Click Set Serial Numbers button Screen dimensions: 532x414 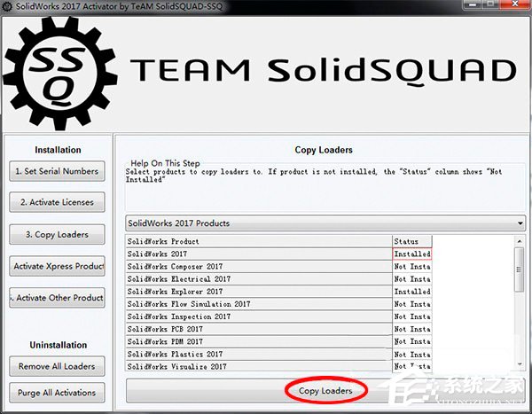[x=57, y=171]
